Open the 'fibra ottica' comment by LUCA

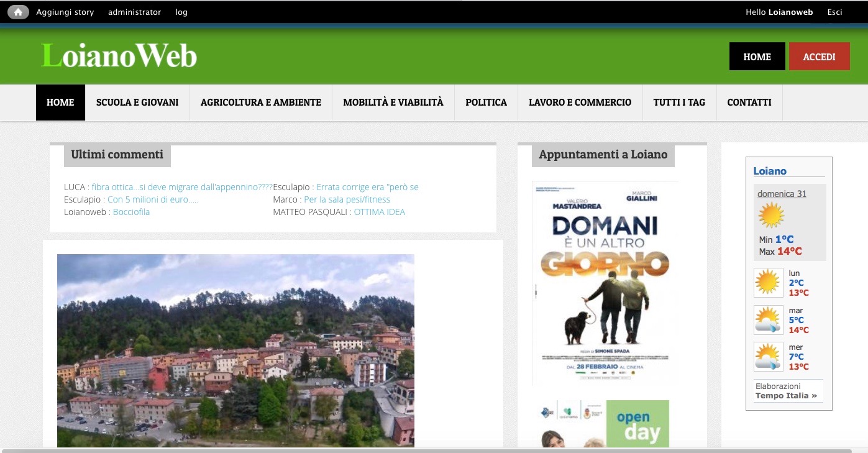point(182,187)
